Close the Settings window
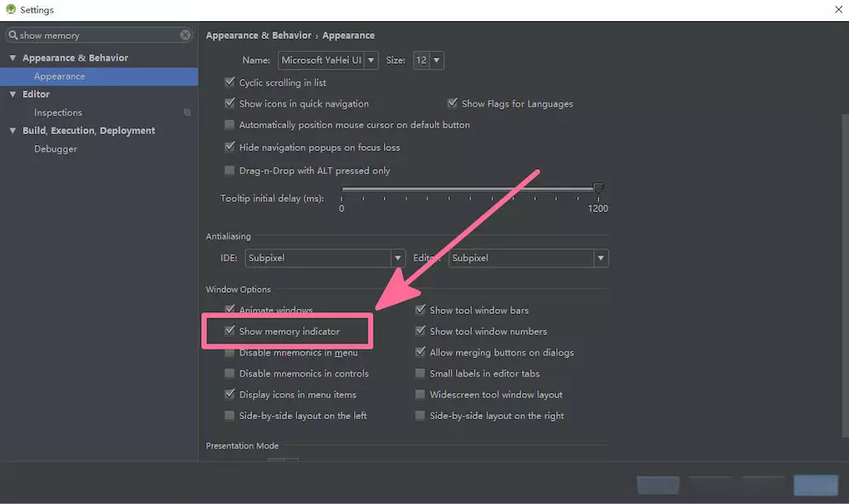The height and width of the screenshot is (504, 849). coord(838,9)
